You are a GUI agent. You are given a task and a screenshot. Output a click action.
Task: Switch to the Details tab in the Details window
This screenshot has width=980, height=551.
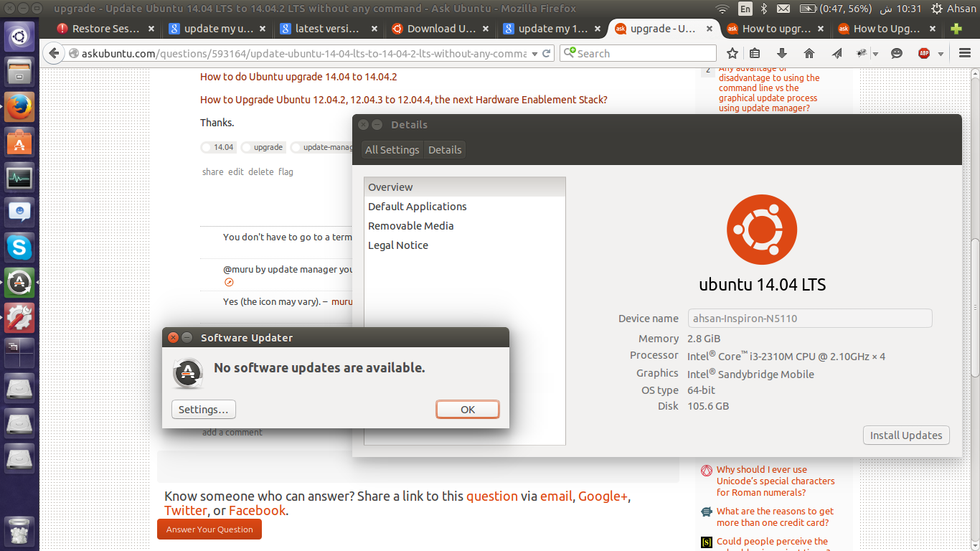point(445,150)
